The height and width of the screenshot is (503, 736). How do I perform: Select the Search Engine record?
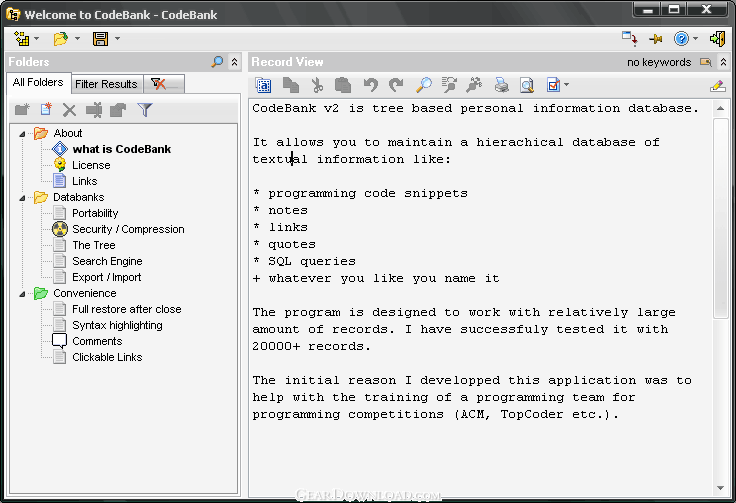tap(107, 261)
